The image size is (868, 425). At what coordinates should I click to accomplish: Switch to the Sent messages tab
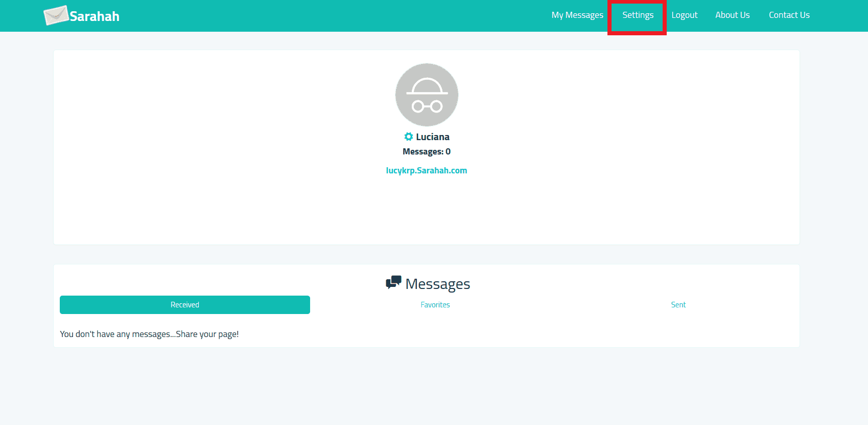pos(678,305)
